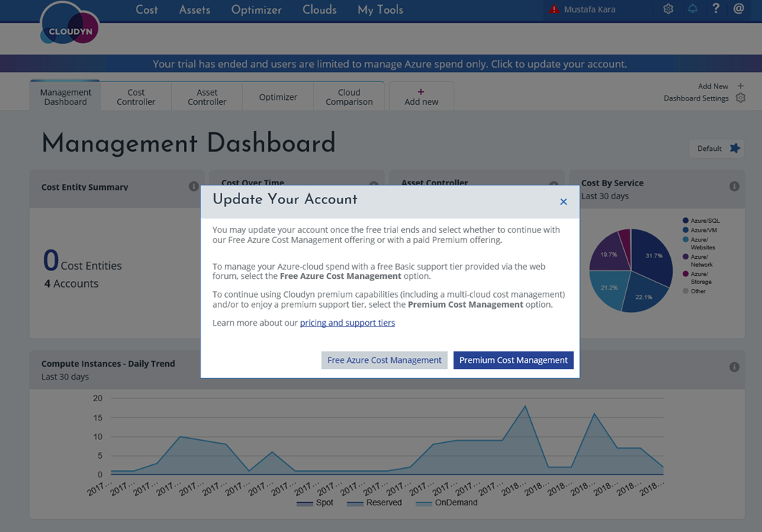Toggle Azure/Websites legend entry
This screenshot has width=762, height=532.
699,244
